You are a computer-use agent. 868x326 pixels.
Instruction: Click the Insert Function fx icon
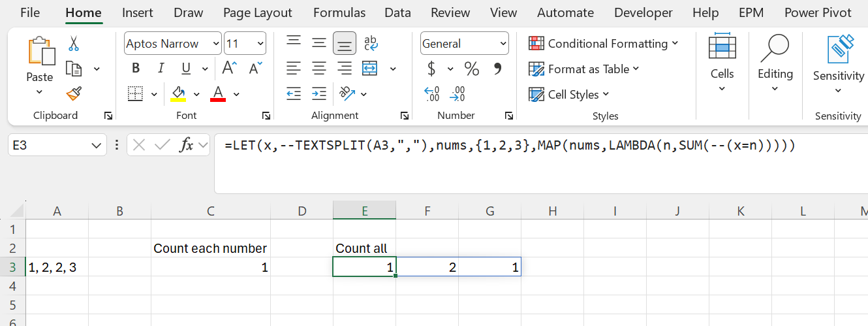(x=187, y=145)
